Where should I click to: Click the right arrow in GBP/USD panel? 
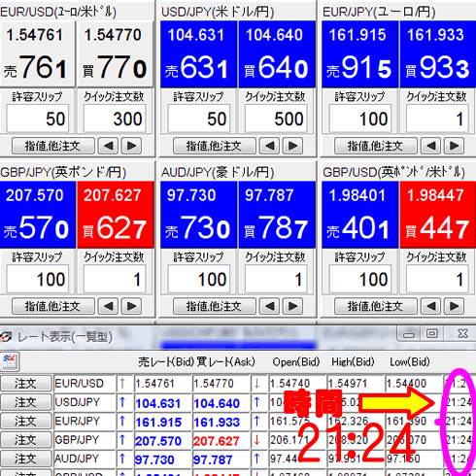point(454,306)
